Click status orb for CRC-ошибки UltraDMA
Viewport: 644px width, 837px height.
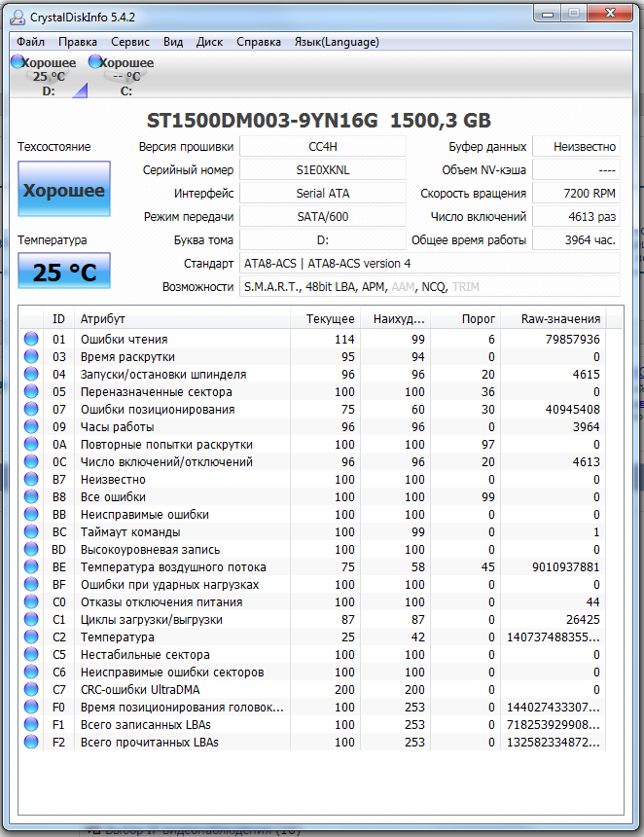point(31,689)
